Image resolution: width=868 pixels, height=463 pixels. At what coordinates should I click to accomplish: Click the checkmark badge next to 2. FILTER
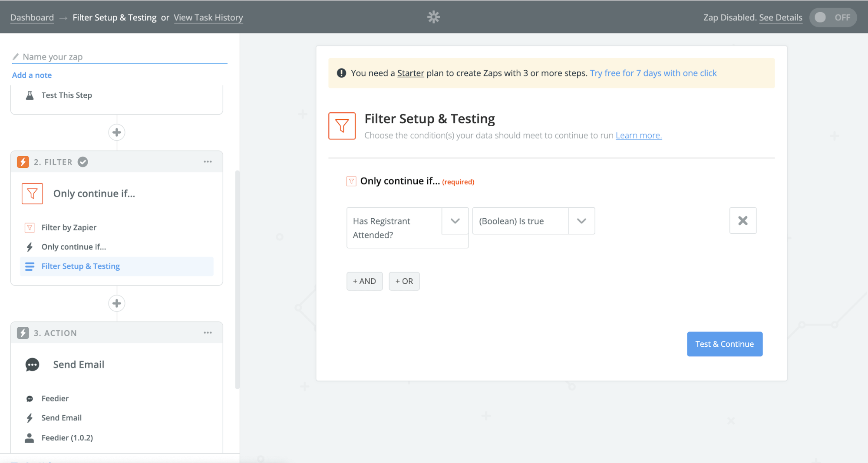tap(83, 162)
